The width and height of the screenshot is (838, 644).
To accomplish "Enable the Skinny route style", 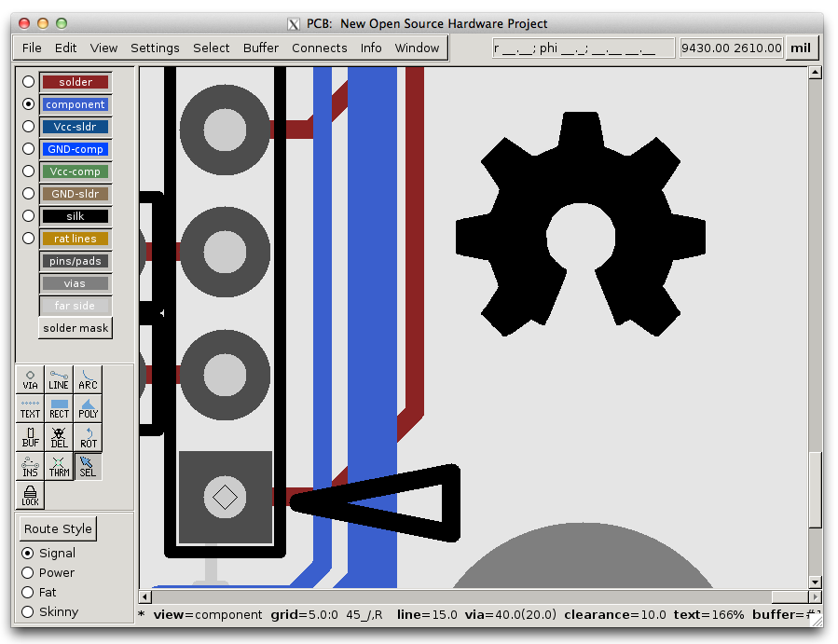I will pos(28,612).
